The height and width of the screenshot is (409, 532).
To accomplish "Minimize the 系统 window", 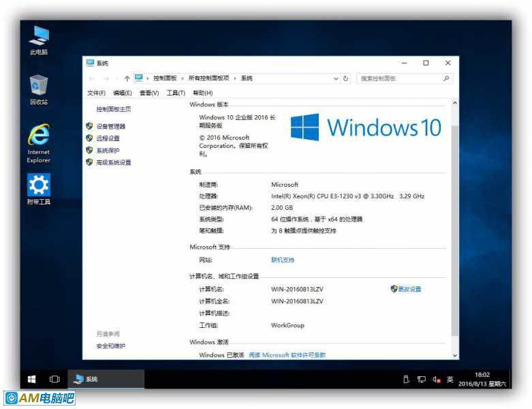I will point(404,63).
